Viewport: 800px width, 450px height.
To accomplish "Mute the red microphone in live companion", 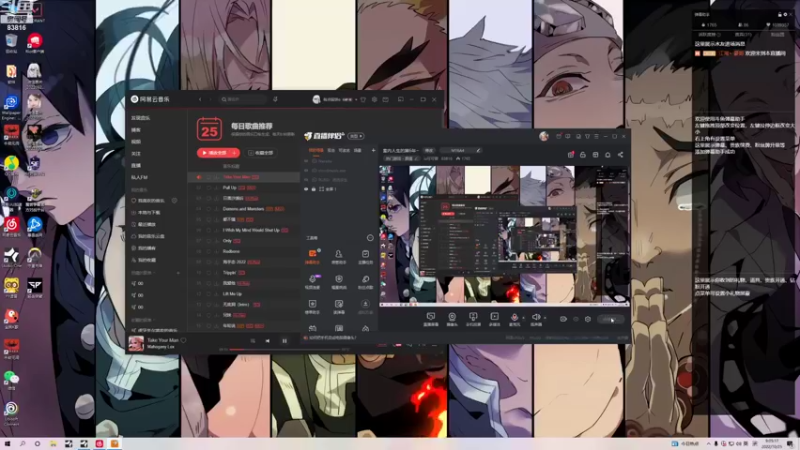I will 514,317.
